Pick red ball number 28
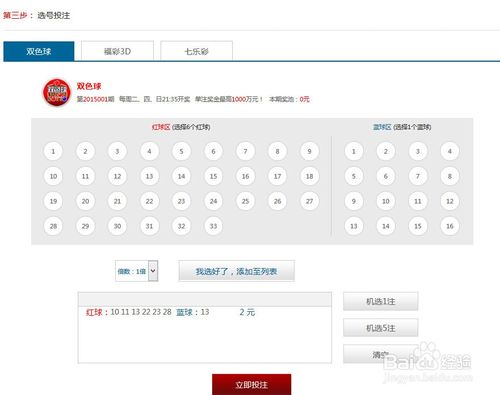The height and width of the screenshot is (395, 500). tap(53, 226)
